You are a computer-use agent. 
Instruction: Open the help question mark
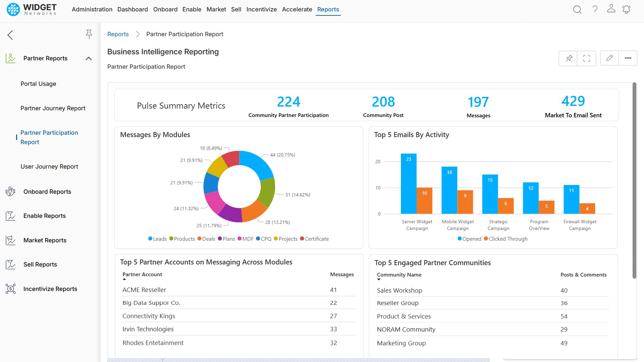click(x=595, y=10)
